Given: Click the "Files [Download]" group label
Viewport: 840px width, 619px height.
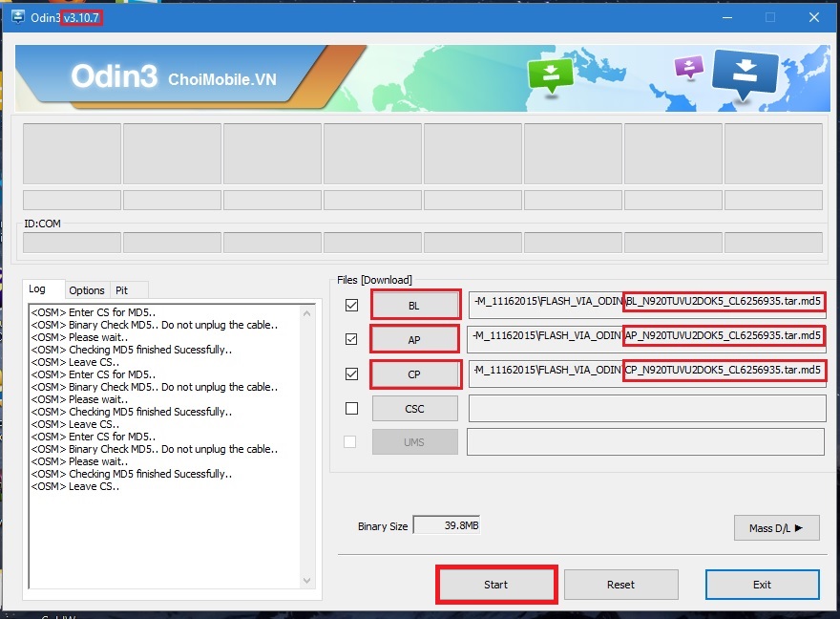Looking at the screenshot, I should 374,280.
